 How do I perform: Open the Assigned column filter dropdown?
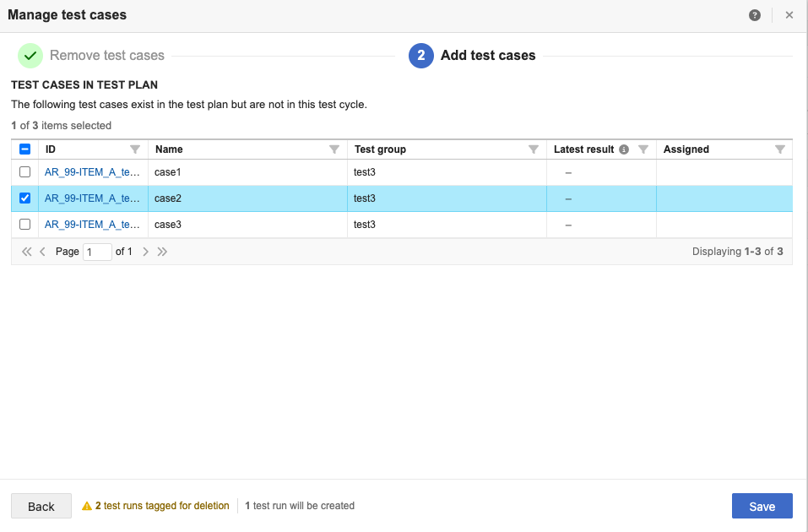[780, 149]
